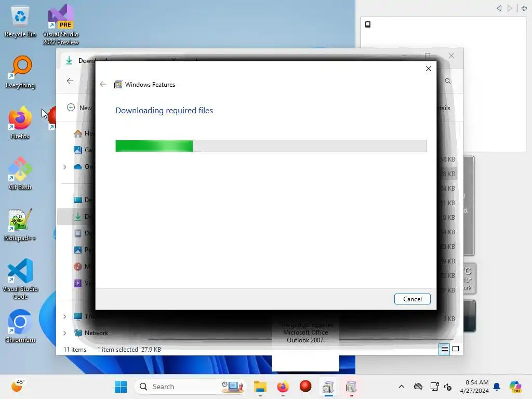532x399 pixels.
Task: Click the taskbar Search box
Action: click(x=191, y=387)
